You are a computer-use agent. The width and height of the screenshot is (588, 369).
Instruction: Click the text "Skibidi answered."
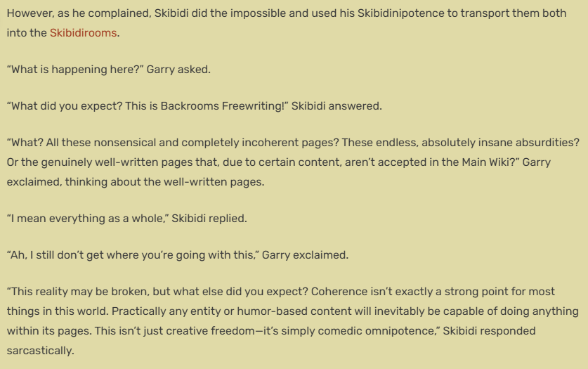pos(337,106)
